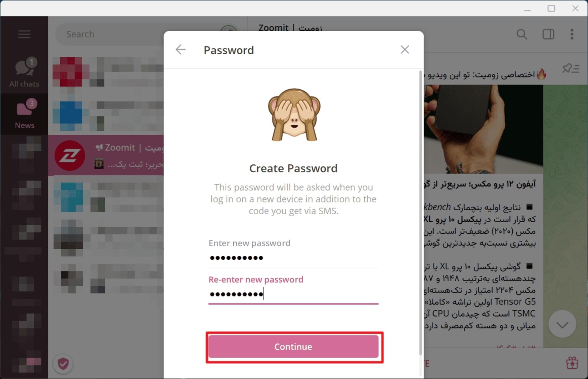Click the shield icon at the bottom left
Image resolution: width=588 pixels, height=379 pixels.
pos(63,364)
